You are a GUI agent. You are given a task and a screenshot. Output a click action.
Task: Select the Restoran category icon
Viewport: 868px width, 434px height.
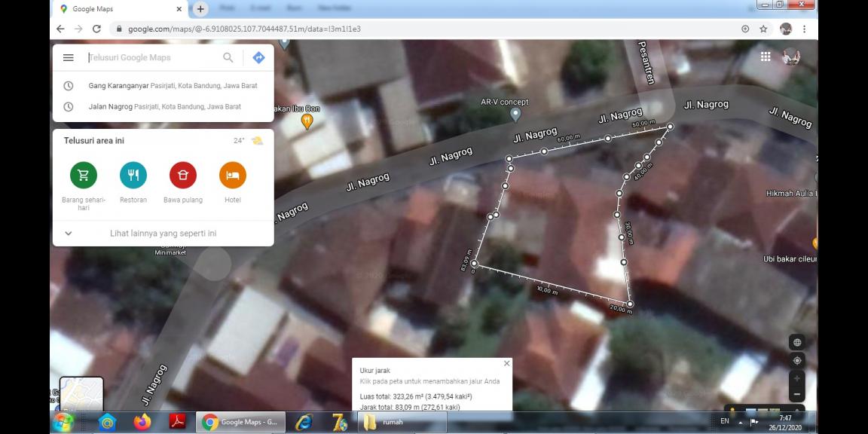(133, 176)
